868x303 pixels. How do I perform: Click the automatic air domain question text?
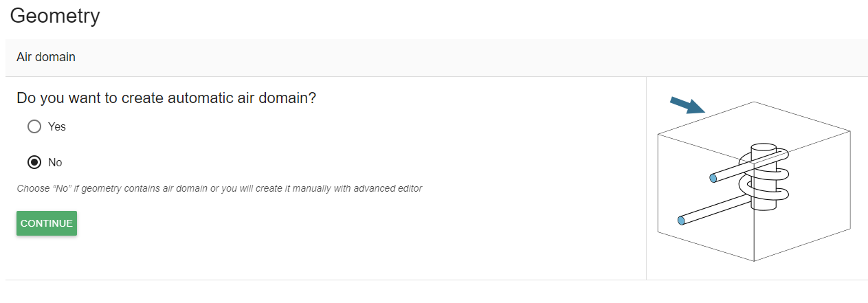pos(166,98)
